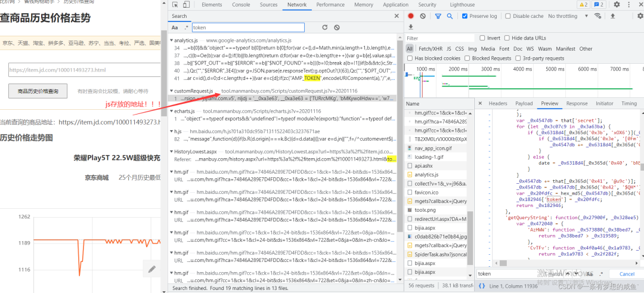Jump to next match in Preview find bar
The width and height of the screenshot is (644, 293).
(x=577, y=274)
